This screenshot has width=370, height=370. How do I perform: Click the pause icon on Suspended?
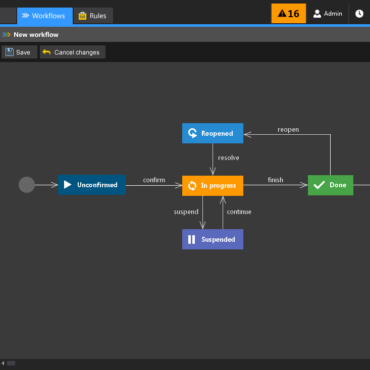191,239
